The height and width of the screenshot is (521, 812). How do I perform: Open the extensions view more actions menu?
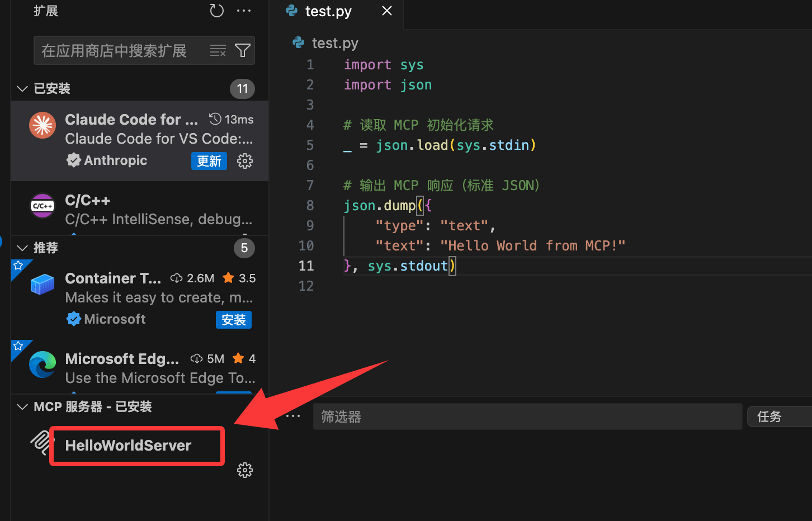[244, 11]
